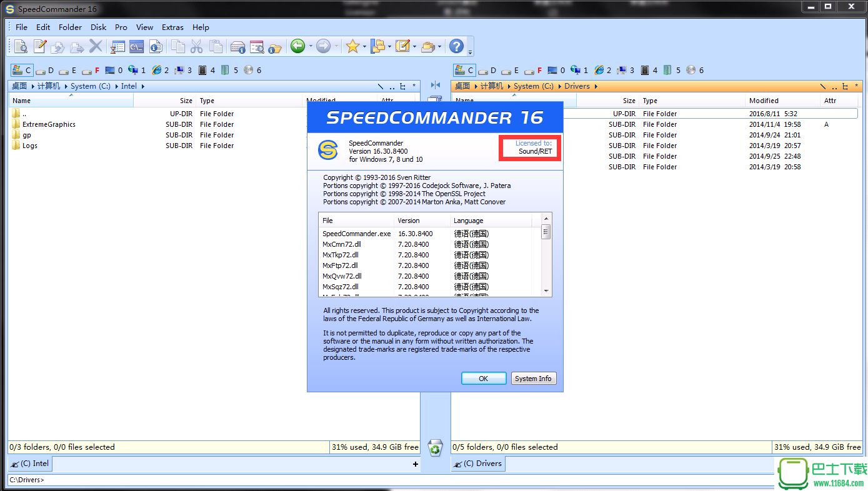Screen dimensions: 868x491
Task: Click the Copy to clipboard icon
Action: (178, 46)
